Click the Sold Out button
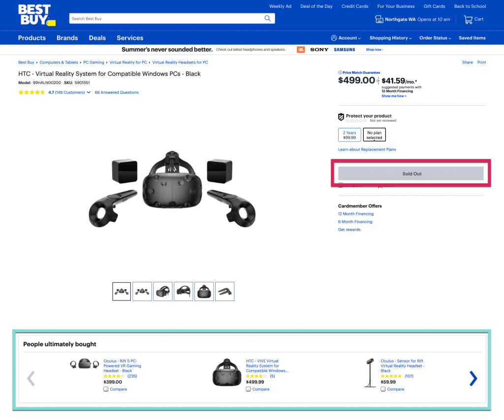The width and height of the screenshot is (504, 420). click(411, 174)
